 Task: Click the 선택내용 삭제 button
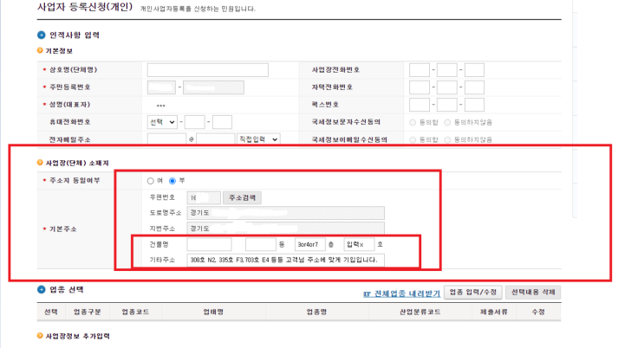point(533,293)
